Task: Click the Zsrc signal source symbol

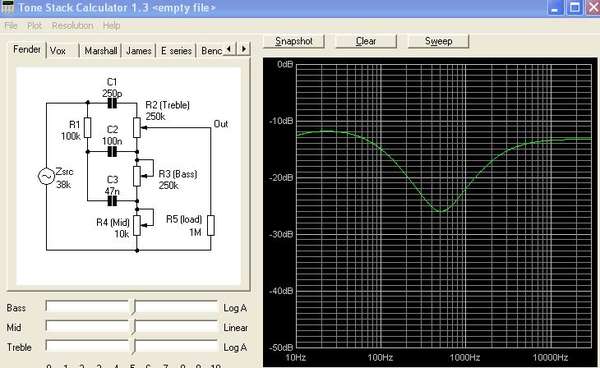Action: coord(46,176)
